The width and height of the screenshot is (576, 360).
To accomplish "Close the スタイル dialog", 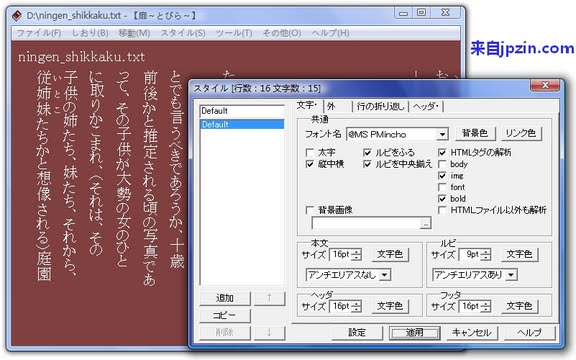I will click(545, 85).
